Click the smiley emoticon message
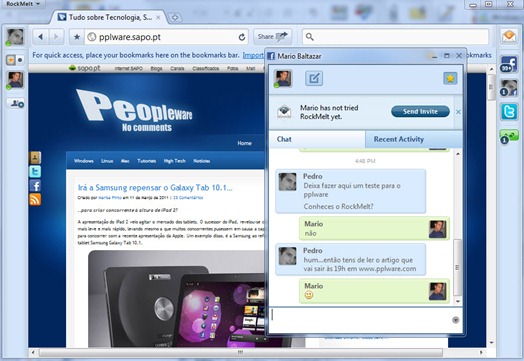The height and width of the screenshot is (361, 524). (x=309, y=295)
